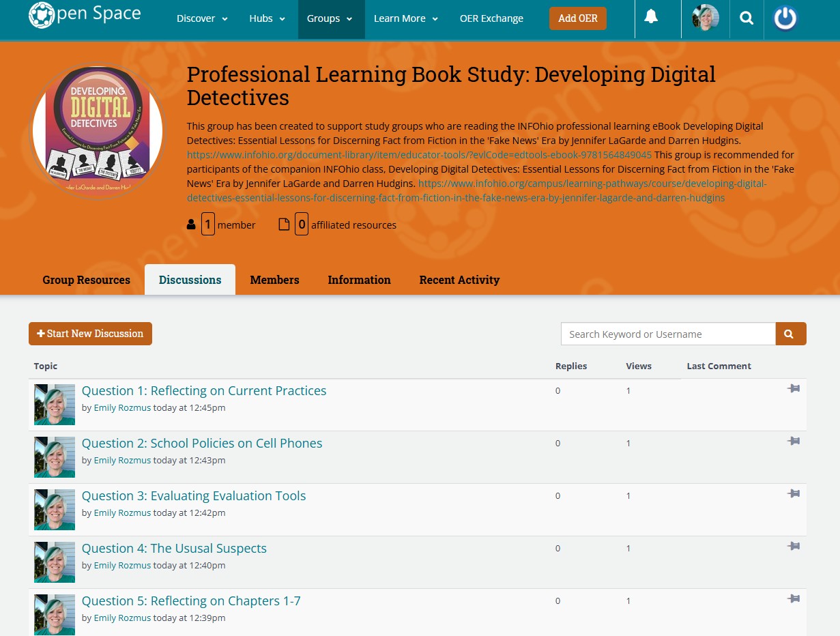Click Start New Discussion button
Viewport: 840px width, 636px height.
click(90, 334)
